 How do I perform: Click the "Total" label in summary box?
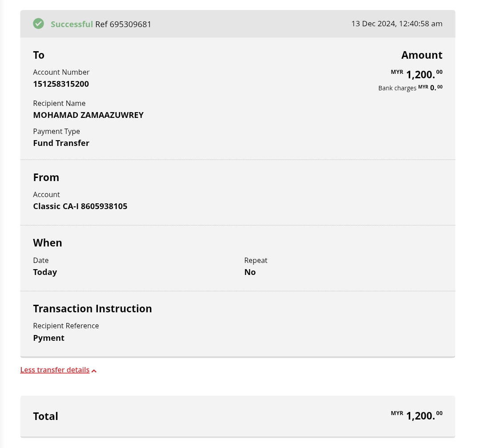(45, 416)
